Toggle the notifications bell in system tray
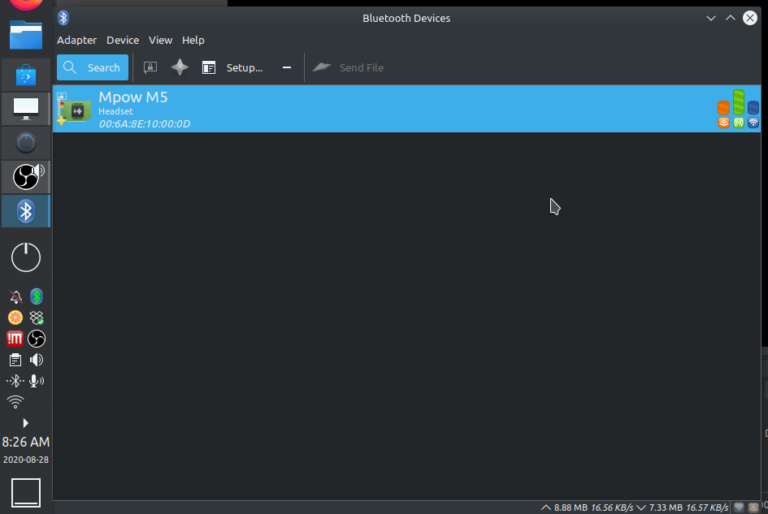This screenshot has width=768, height=514. tap(15, 297)
